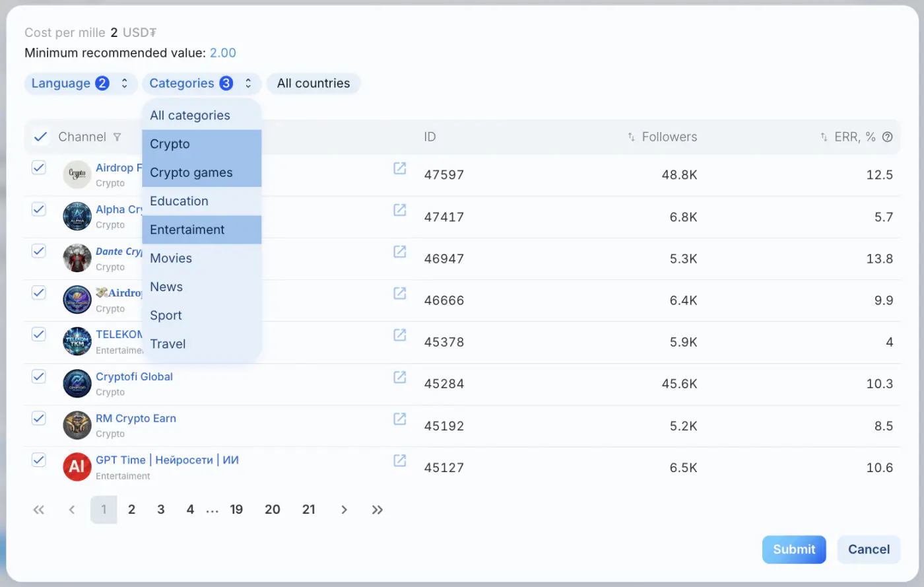Image resolution: width=924 pixels, height=587 pixels.
Task: Sort table by ERR, % column
Action: click(824, 137)
